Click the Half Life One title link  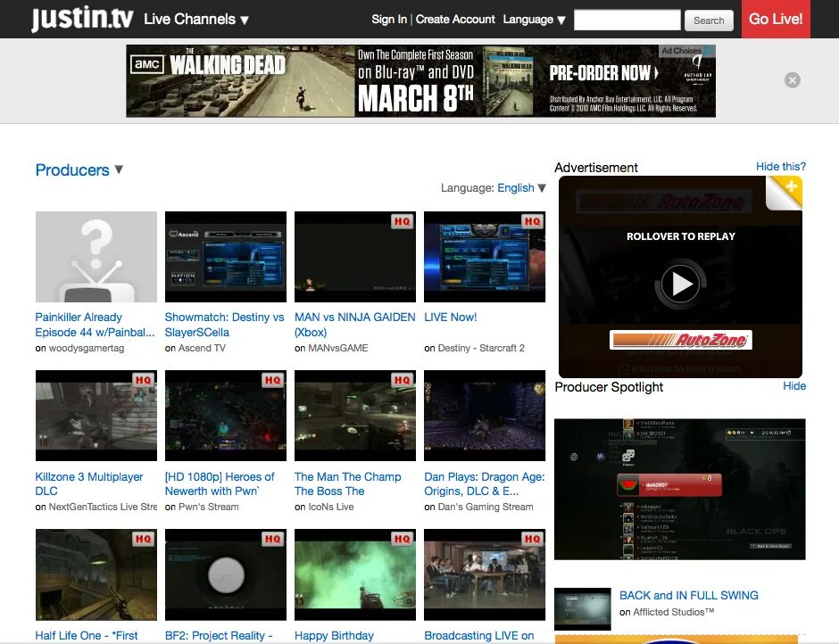point(87,635)
